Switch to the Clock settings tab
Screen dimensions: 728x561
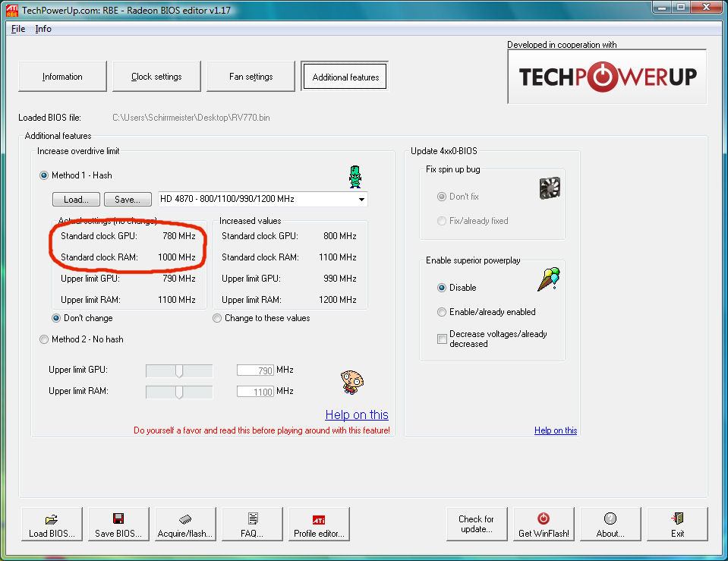(156, 77)
